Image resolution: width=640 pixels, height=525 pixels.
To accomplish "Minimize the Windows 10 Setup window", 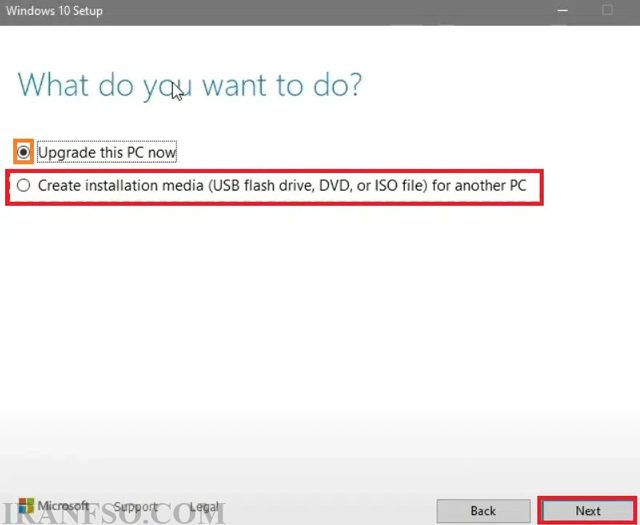I will [563, 11].
